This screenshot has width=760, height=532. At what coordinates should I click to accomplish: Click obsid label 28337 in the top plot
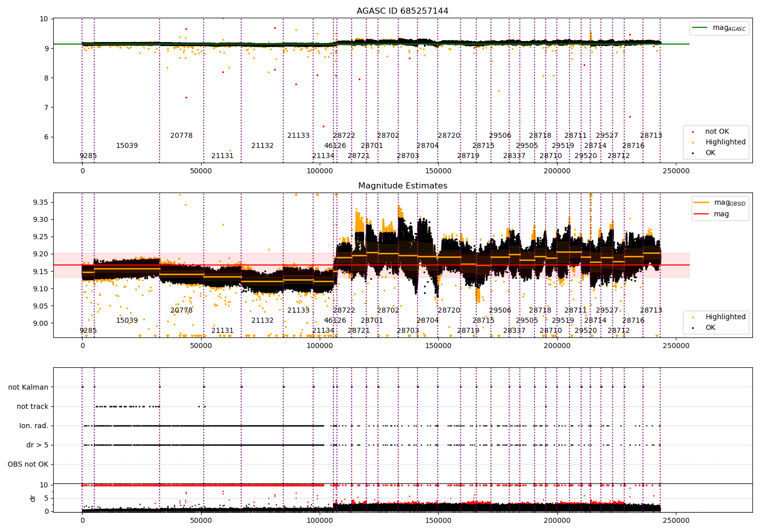click(x=514, y=156)
